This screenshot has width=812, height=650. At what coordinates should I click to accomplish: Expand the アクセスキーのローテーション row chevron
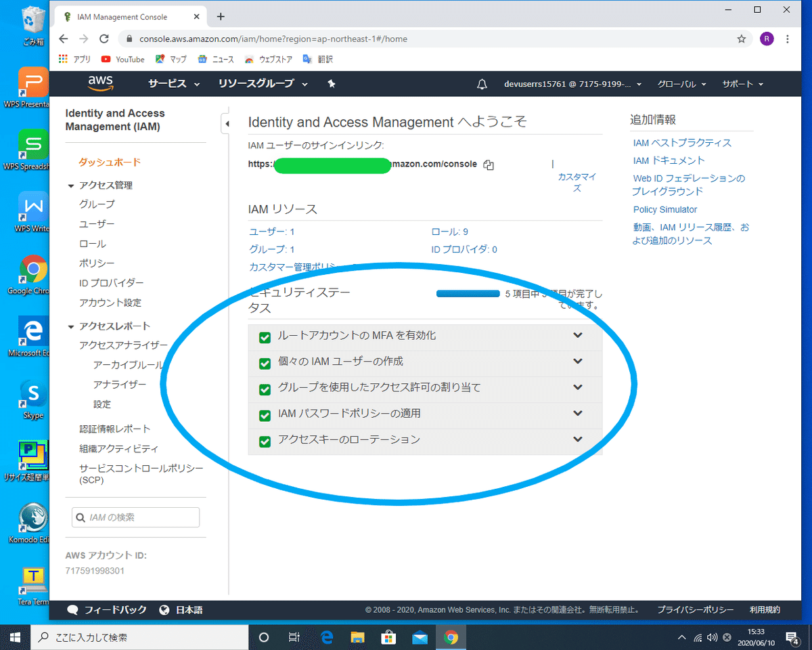[x=578, y=439]
